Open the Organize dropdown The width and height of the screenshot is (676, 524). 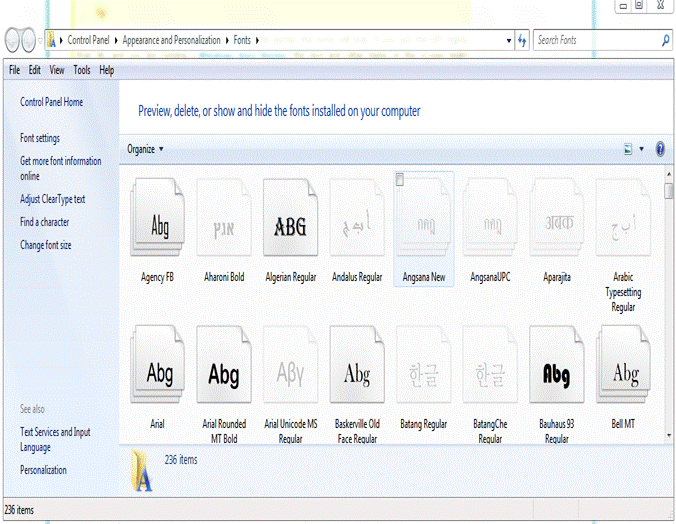point(145,149)
